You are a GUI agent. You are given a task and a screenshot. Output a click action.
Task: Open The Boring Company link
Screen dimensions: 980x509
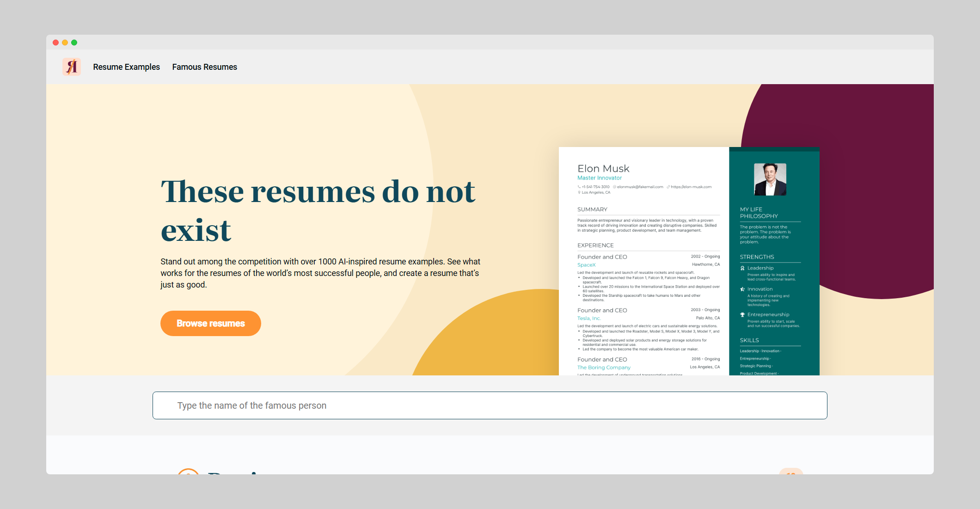pyautogui.click(x=603, y=367)
